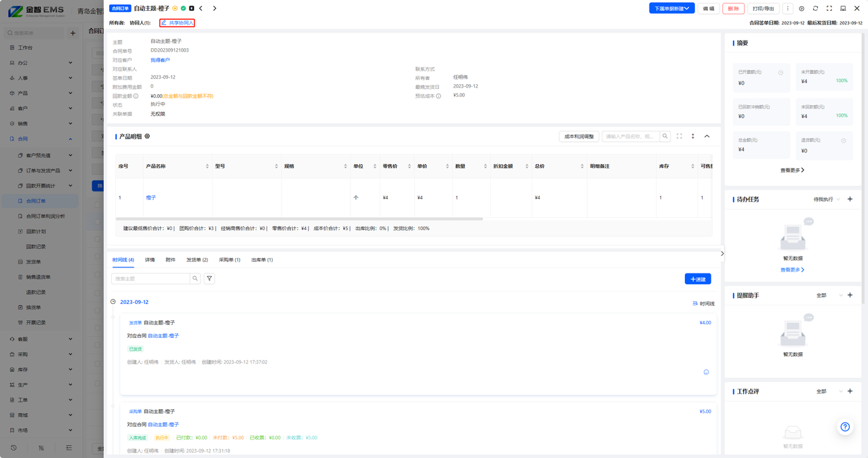The height and width of the screenshot is (458, 868).
Task: Click the info icon beside 预估成本
Action: pos(439,96)
